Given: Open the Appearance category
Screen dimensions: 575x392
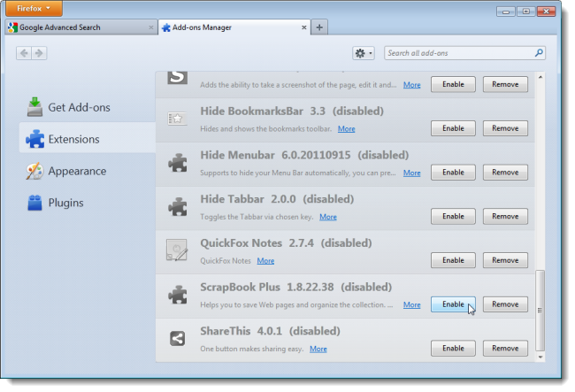Looking at the screenshot, I should pos(88,172).
